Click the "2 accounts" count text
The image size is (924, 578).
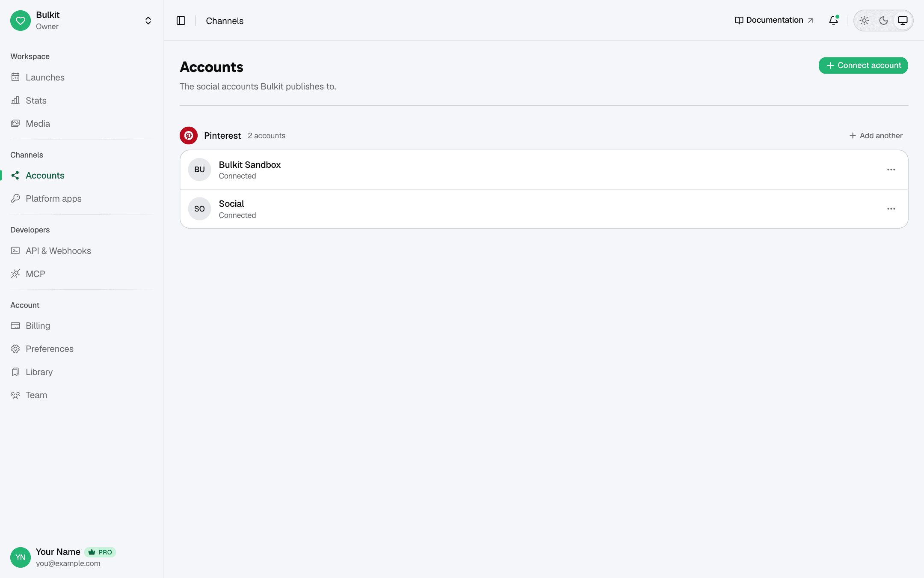(x=267, y=135)
